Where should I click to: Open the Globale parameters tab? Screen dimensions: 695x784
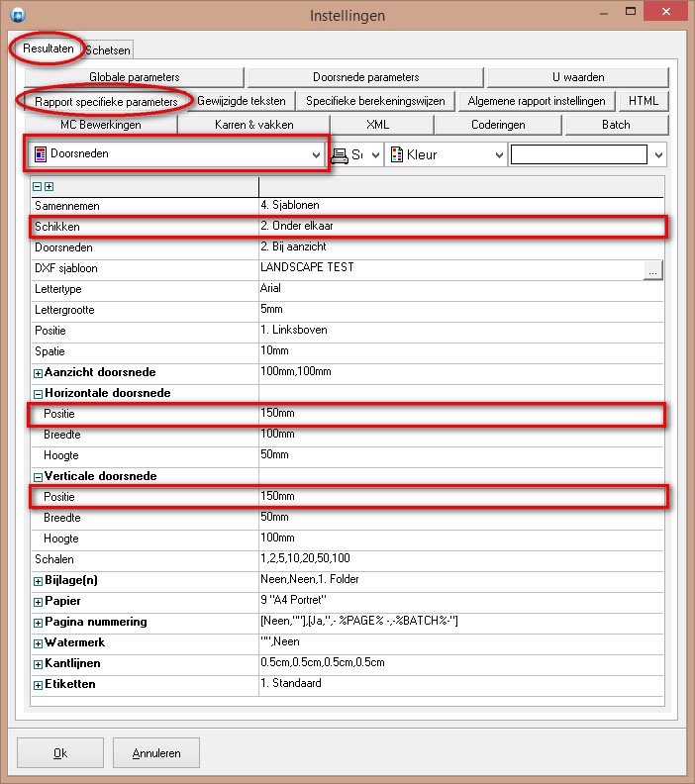pos(134,77)
